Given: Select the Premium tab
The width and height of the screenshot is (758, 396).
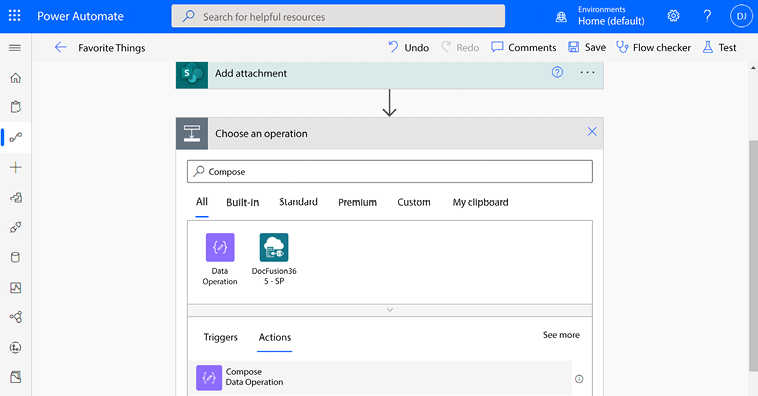Looking at the screenshot, I should point(357,202).
